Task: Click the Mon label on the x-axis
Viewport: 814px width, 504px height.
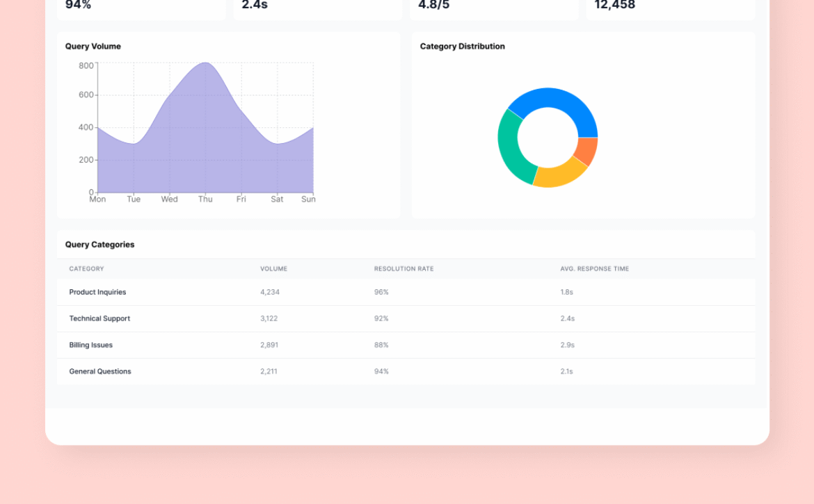Action: [97, 200]
